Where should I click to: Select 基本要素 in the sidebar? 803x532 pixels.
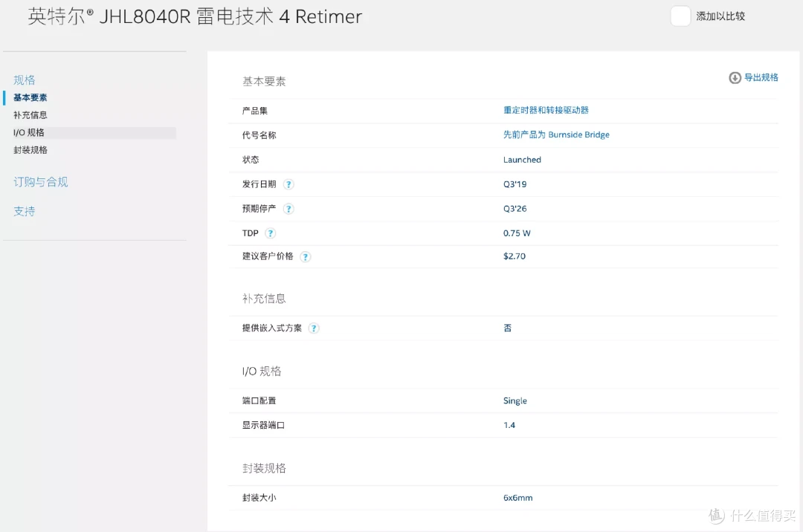pos(30,98)
